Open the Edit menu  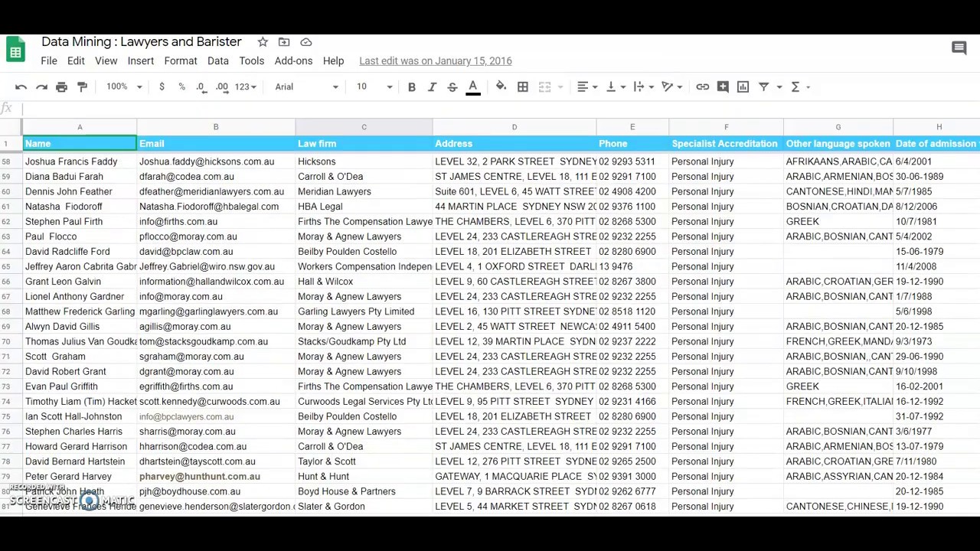[x=76, y=61]
